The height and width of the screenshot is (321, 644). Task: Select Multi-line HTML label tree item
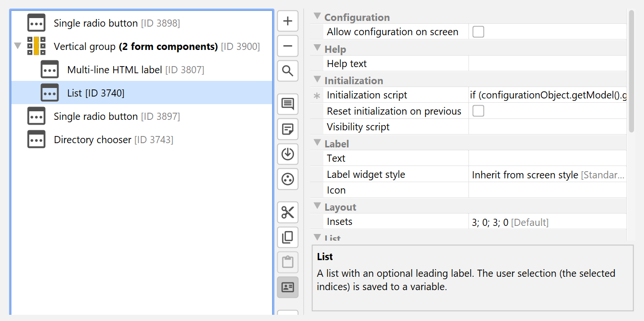[x=114, y=70]
